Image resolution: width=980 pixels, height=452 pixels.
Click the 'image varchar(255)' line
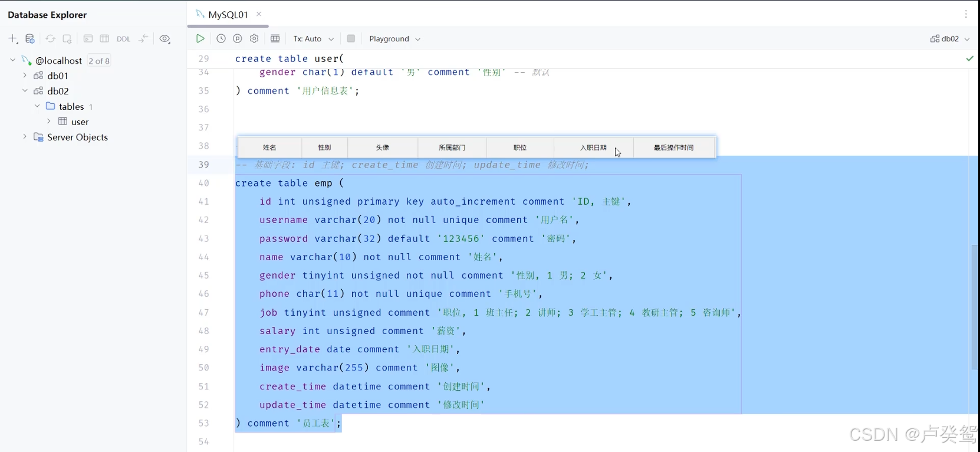click(x=360, y=368)
